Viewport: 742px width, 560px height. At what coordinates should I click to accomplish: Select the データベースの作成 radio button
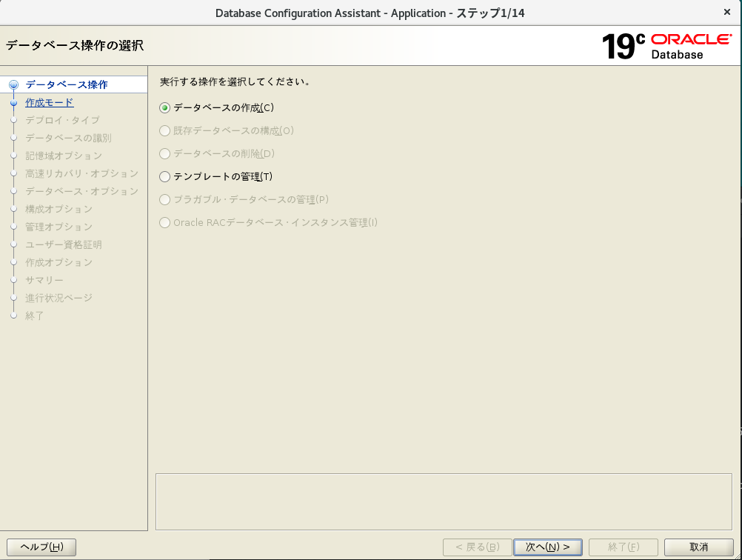pos(165,107)
